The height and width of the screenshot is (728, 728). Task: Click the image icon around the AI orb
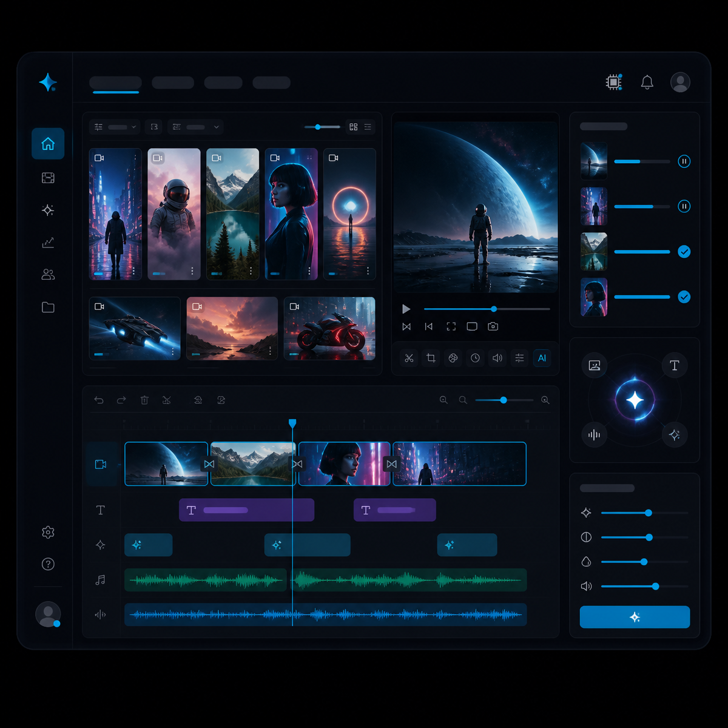click(595, 365)
